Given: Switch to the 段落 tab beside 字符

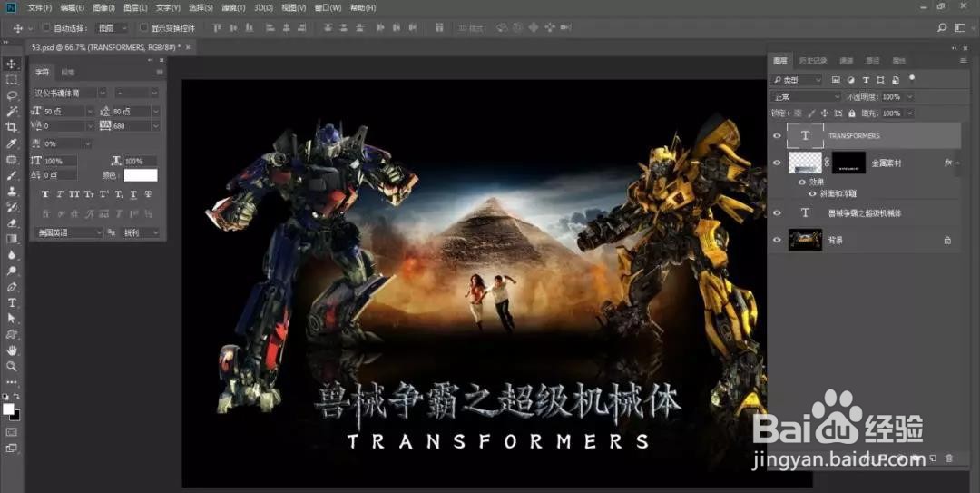Looking at the screenshot, I should (x=67, y=72).
